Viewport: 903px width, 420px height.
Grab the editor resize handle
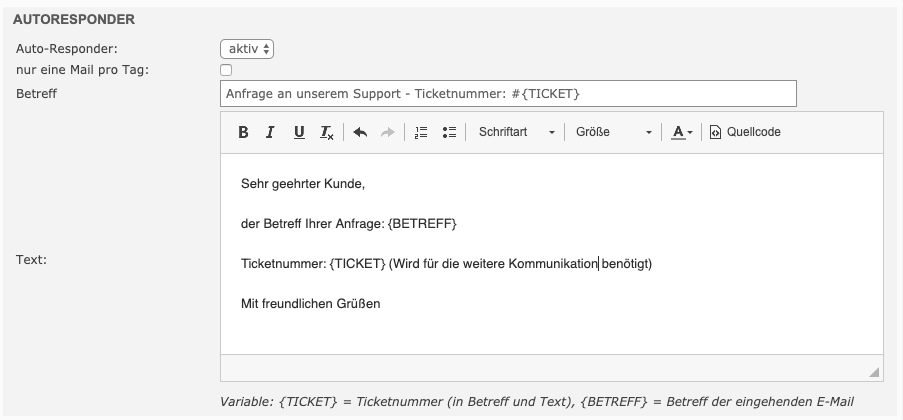click(875, 372)
